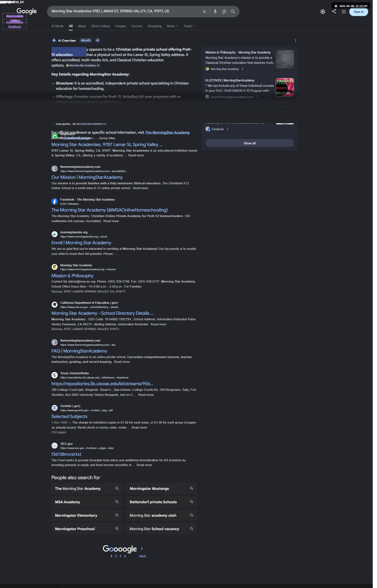Play AI Overview audio speaker icon
This screenshot has height=588, width=377.
(98, 40)
